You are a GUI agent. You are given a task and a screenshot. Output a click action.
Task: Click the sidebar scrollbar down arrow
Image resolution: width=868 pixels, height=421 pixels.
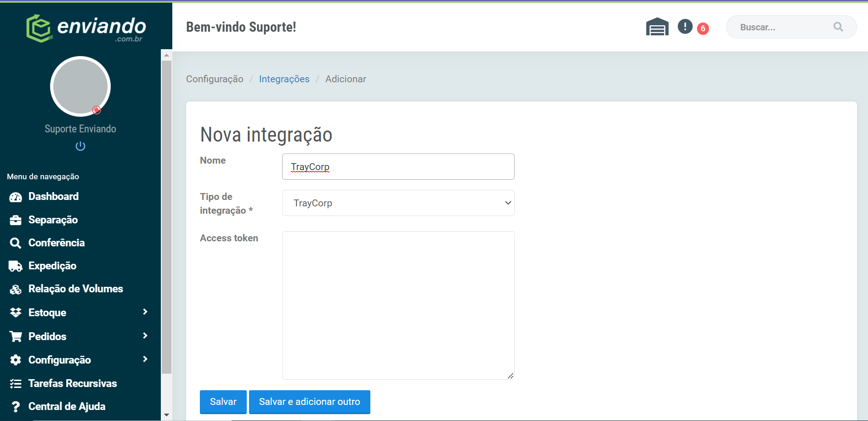166,415
